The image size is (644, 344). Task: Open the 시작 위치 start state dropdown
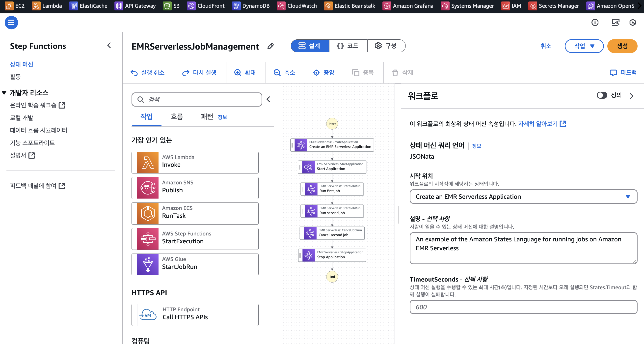(x=523, y=197)
